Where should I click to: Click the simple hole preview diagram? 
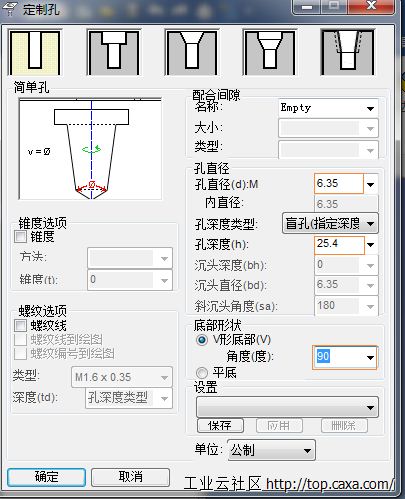90,149
